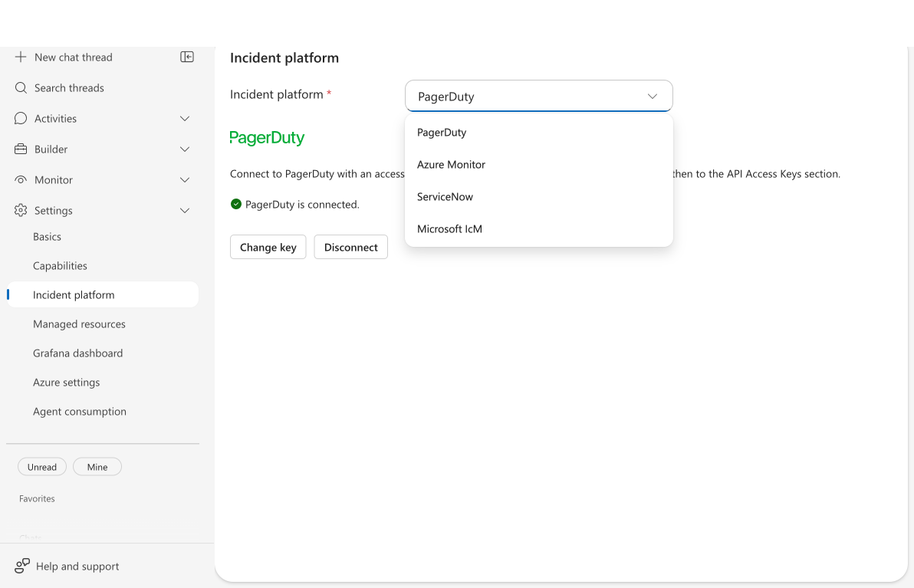Choose Azure Monitor from the dropdown list
The width and height of the screenshot is (914, 588).
(x=538, y=164)
